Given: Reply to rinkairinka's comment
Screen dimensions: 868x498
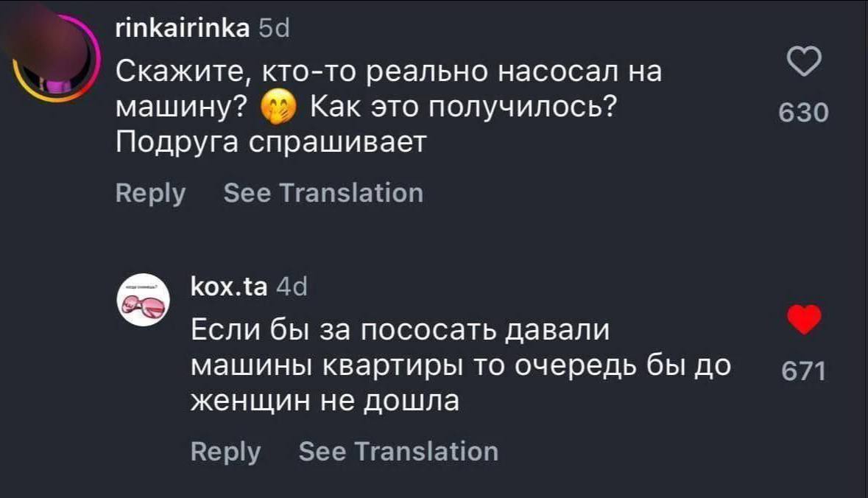Looking at the screenshot, I should coord(151,193).
